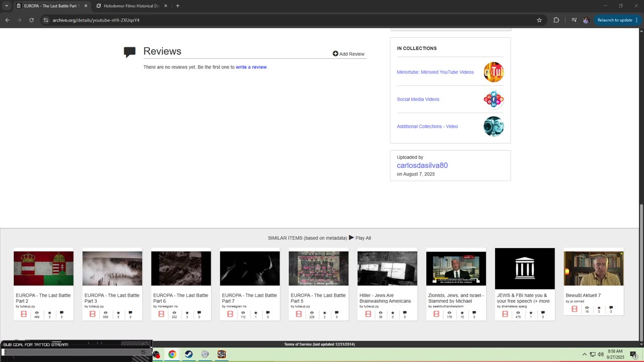
Task: Click the Part 6 item thumbnail
Action: click(x=181, y=268)
